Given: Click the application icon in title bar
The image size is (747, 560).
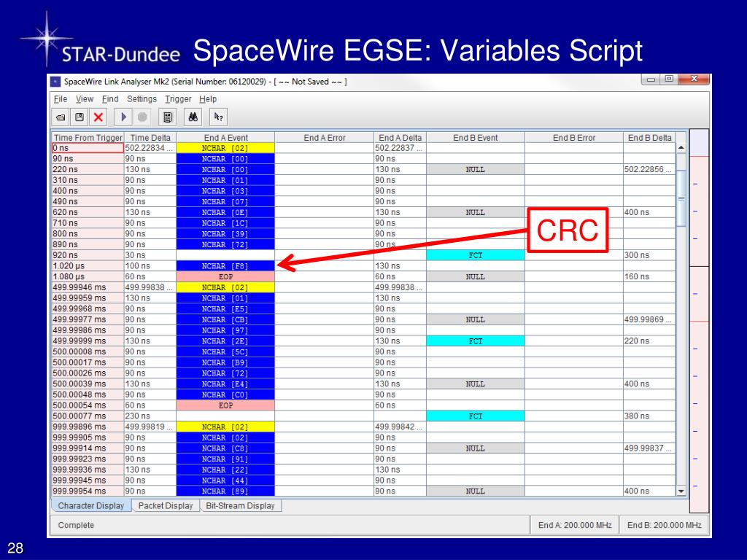Looking at the screenshot, I should tap(55, 82).
